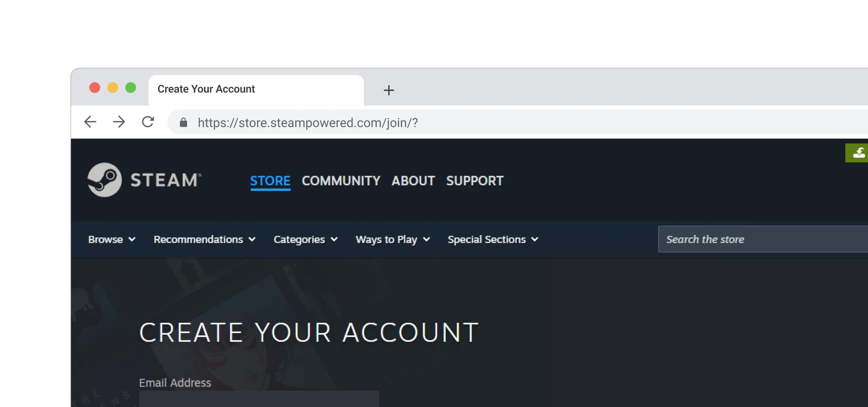
Task: Open the SUPPORT page link
Action: [475, 181]
